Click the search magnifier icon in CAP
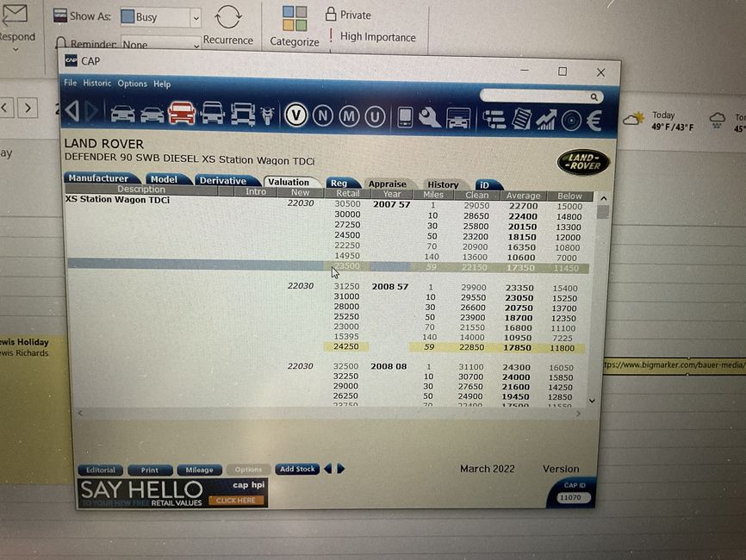The image size is (746, 560). pos(594,97)
